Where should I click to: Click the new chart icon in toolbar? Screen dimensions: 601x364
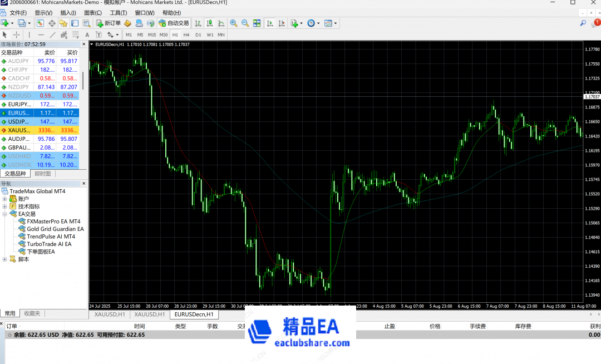[5, 23]
